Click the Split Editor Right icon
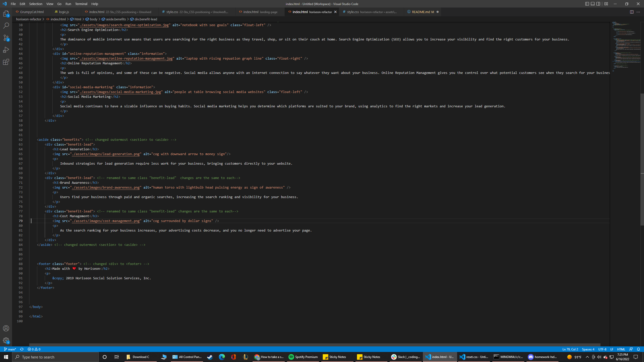The height and width of the screenshot is (362, 644). click(632, 12)
